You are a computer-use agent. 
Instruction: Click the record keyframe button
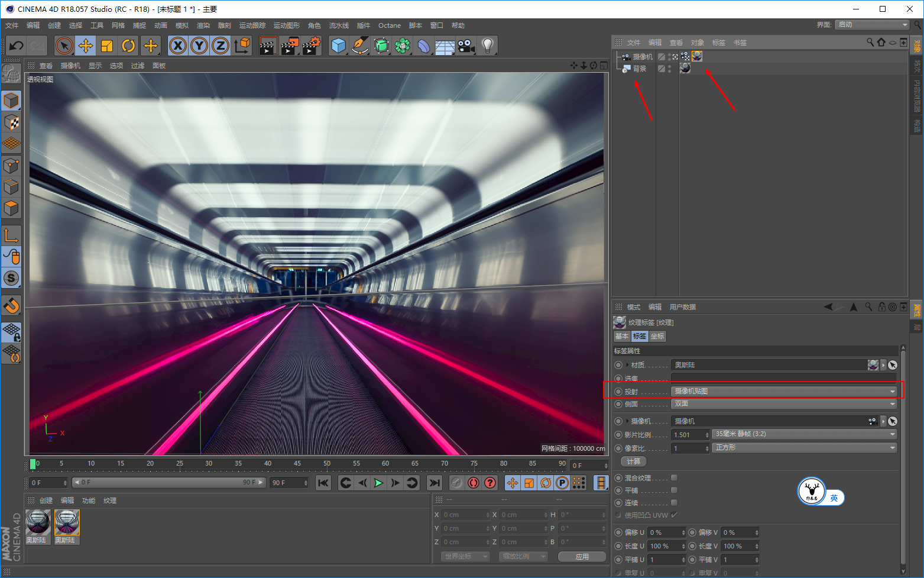point(456,483)
